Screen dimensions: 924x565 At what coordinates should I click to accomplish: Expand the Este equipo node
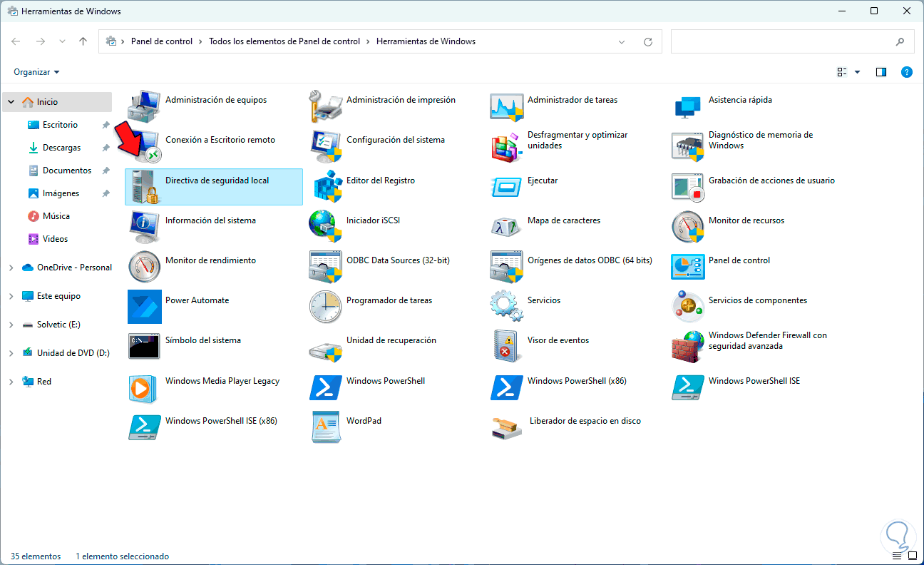coord(11,296)
